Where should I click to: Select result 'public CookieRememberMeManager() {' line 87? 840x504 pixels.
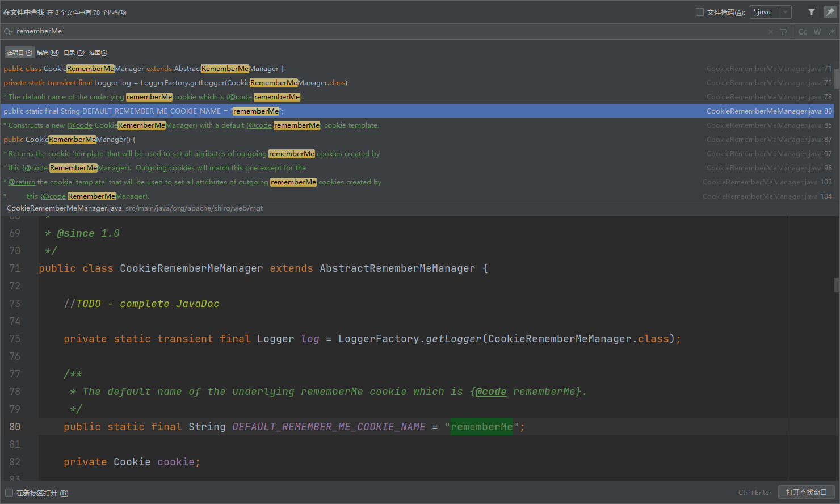coord(417,140)
